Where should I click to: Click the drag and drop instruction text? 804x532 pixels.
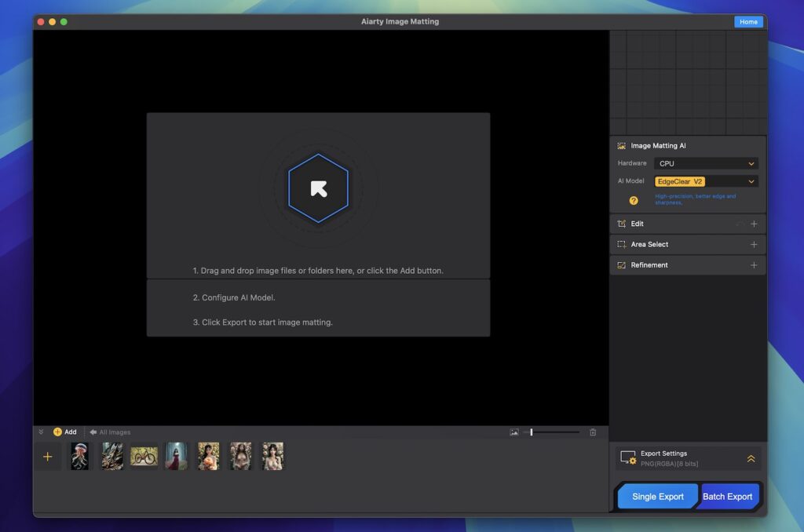click(x=318, y=271)
